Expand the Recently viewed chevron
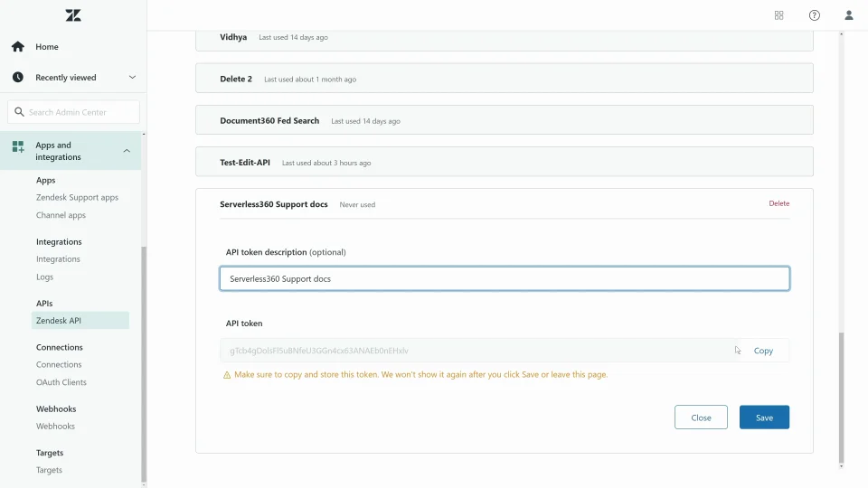Screen dimensions: 868x488 point(132,78)
